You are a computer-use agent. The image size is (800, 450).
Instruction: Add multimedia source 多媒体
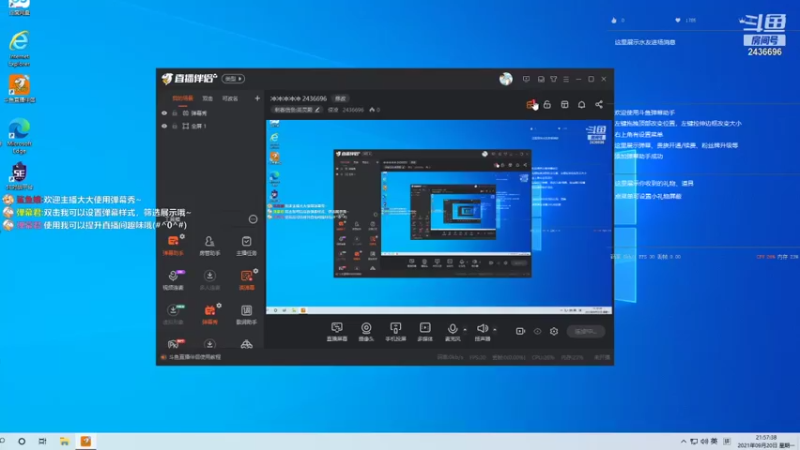425,332
